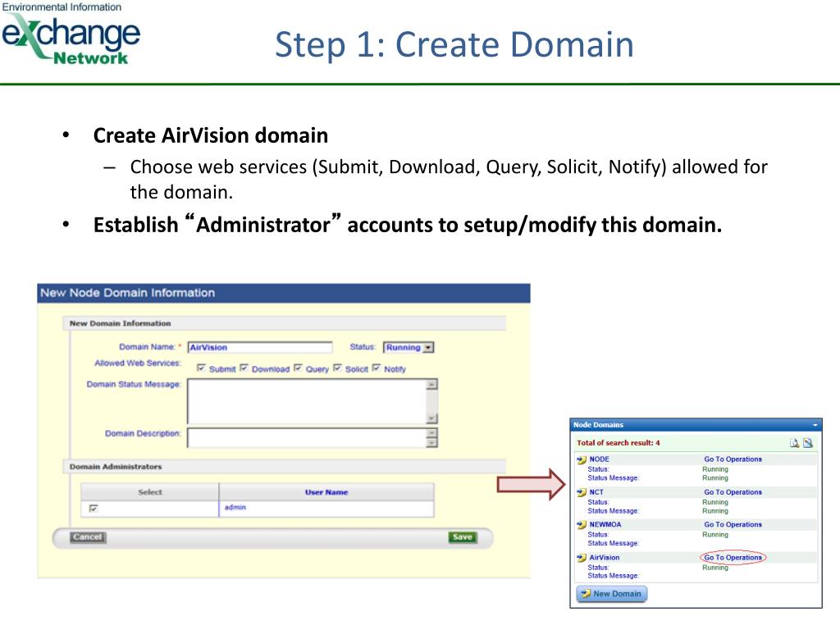The height and width of the screenshot is (630, 840).
Task: Toggle the Notify web service checkbox
Action: 376,368
